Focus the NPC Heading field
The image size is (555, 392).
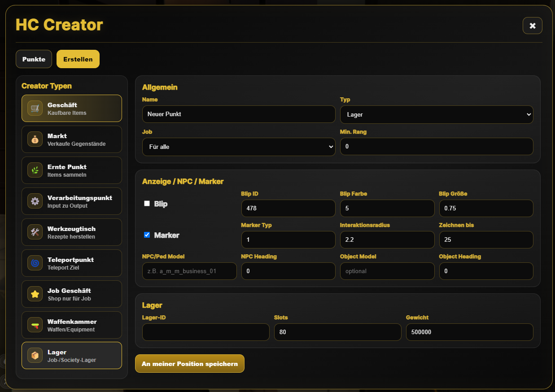(288, 271)
